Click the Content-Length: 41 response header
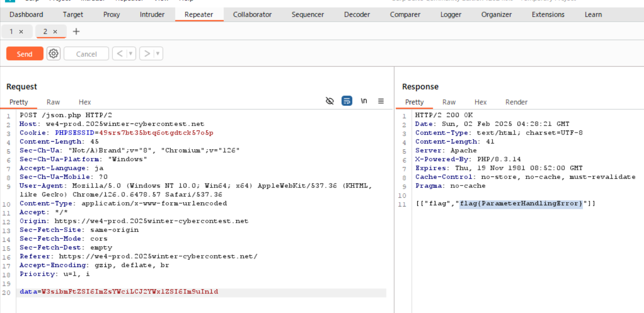 455,142
